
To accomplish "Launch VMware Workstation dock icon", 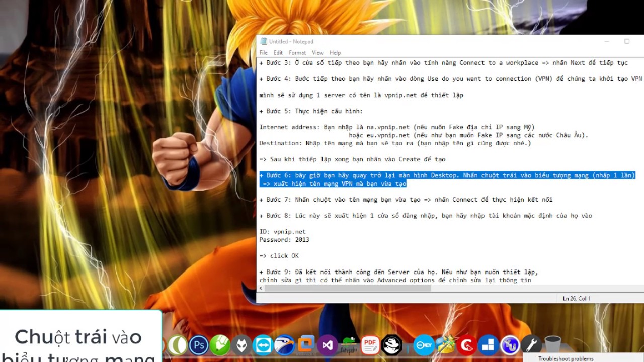I will [x=306, y=345].
